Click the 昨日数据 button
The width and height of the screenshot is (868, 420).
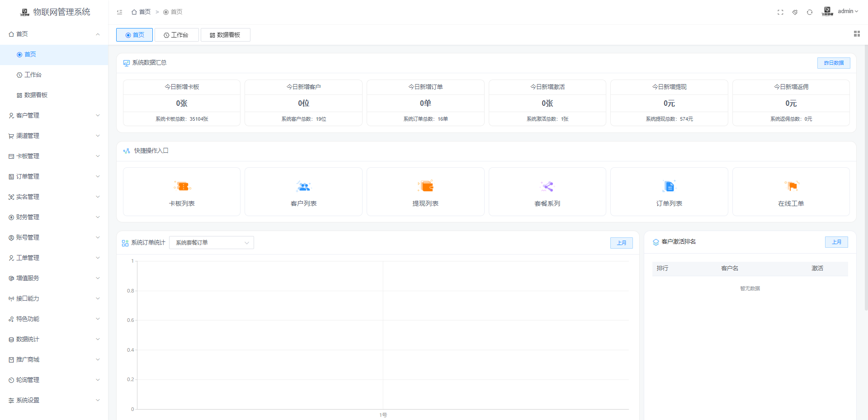pyautogui.click(x=834, y=63)
